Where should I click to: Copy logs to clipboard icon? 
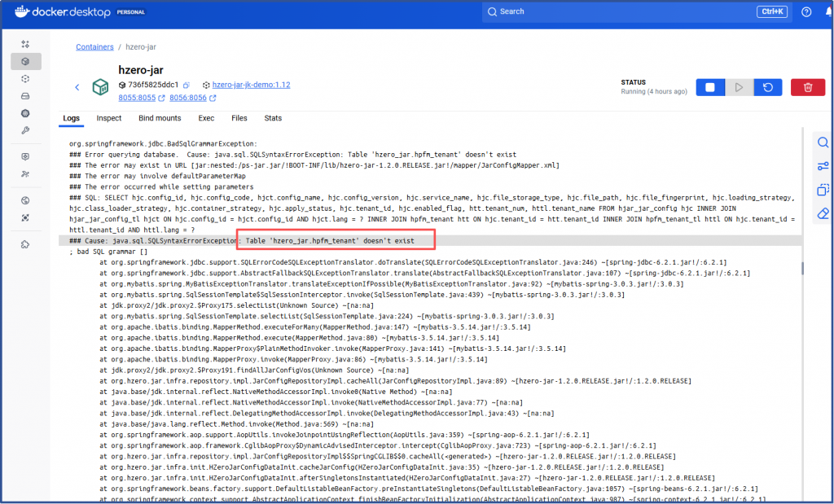point(823,190)
